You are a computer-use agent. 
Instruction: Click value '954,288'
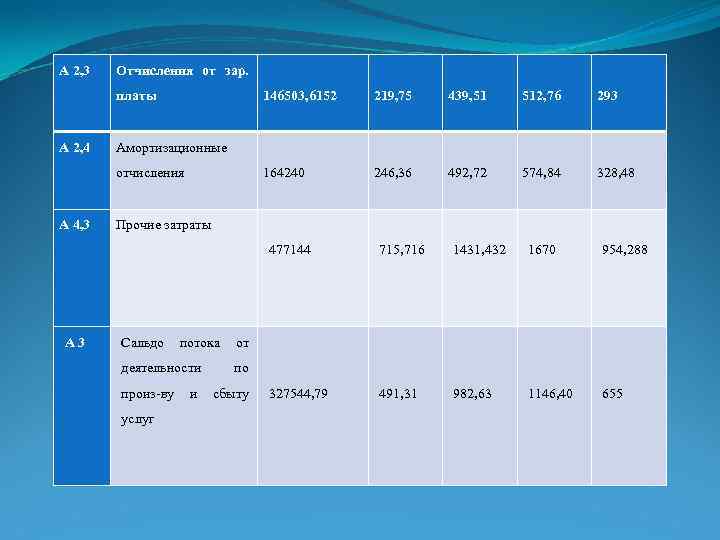[624, 249]
